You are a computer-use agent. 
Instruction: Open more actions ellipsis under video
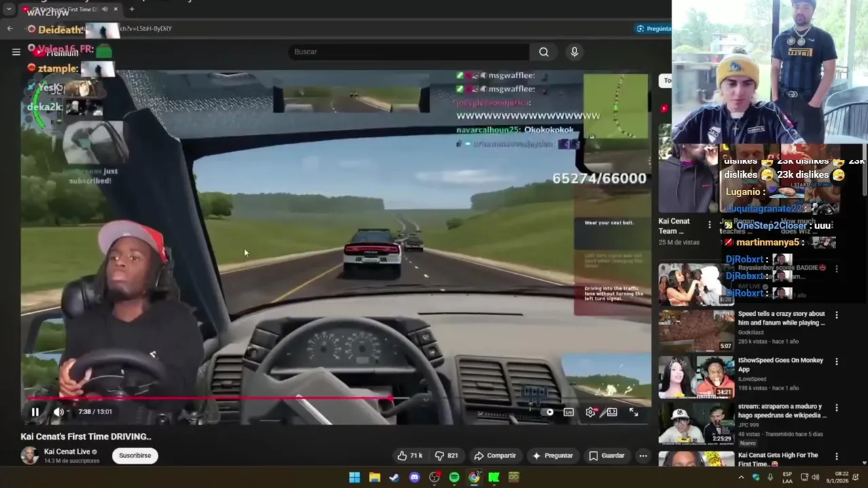(x=643, y=455)
